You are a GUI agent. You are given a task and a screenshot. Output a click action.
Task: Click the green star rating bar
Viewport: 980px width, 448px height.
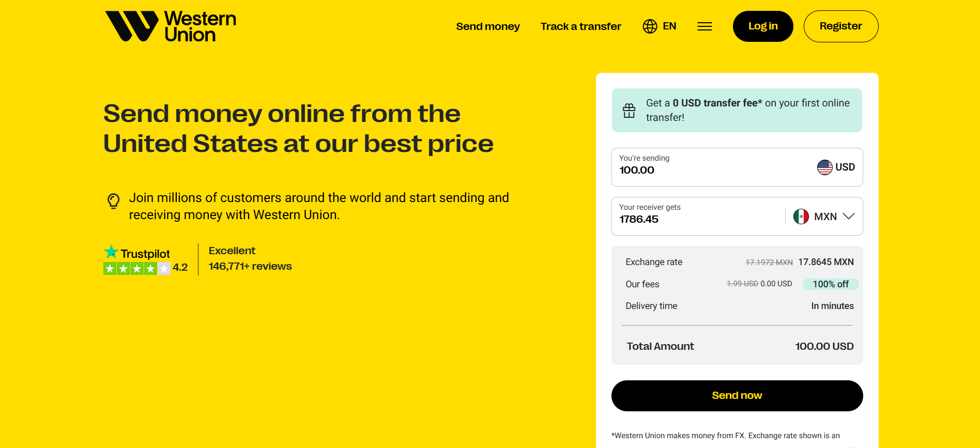pyautogui.click(x=136, y=268)
